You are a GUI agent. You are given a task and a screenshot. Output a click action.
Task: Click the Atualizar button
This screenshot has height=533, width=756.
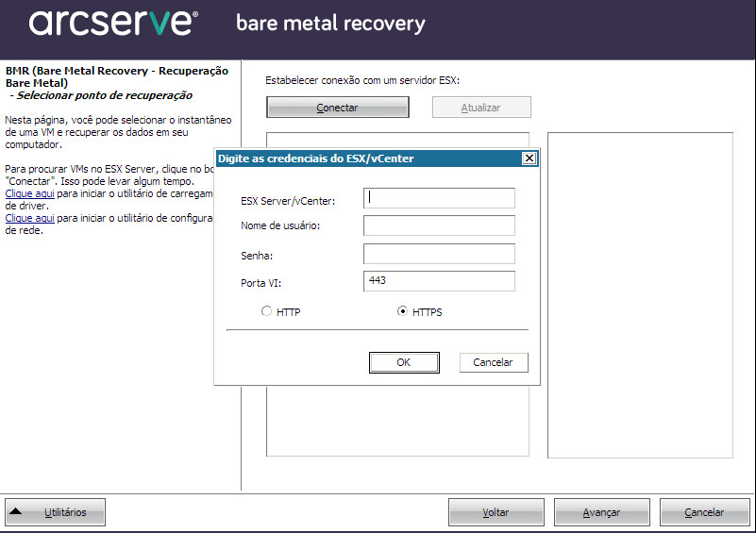pos(481,108)
